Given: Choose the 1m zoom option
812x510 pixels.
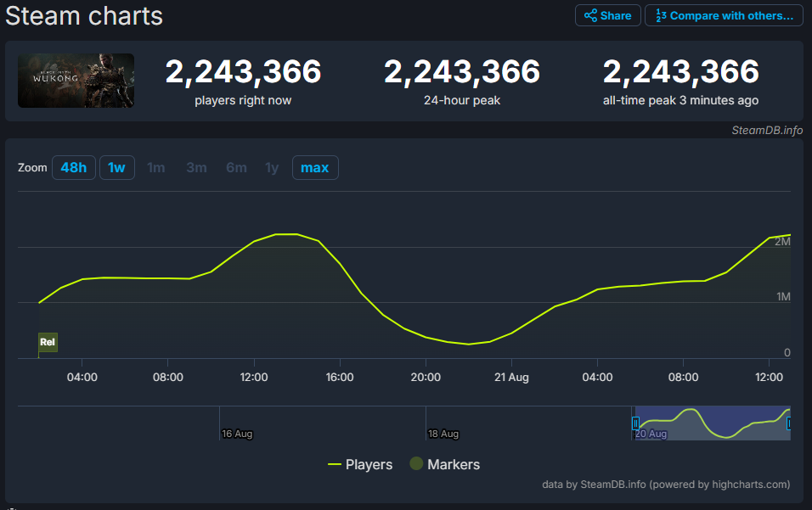Looking at the screenshot, I should [x=156, y=167].
